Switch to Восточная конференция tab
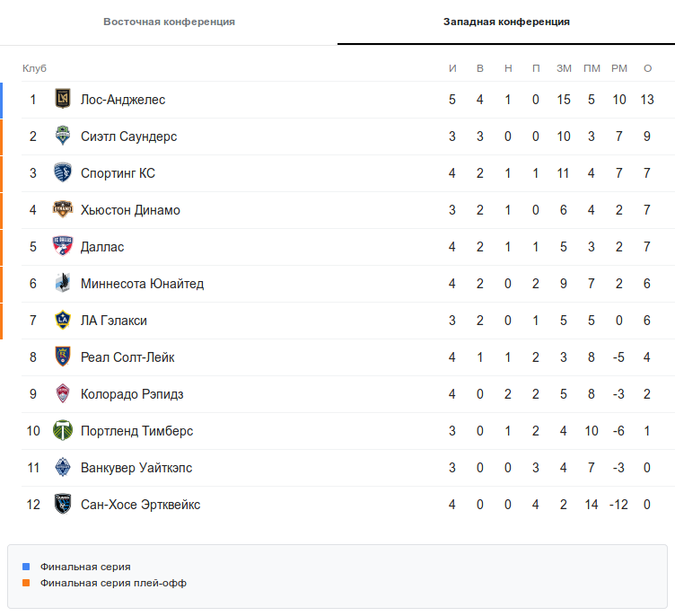 click(x=169, y=22)
